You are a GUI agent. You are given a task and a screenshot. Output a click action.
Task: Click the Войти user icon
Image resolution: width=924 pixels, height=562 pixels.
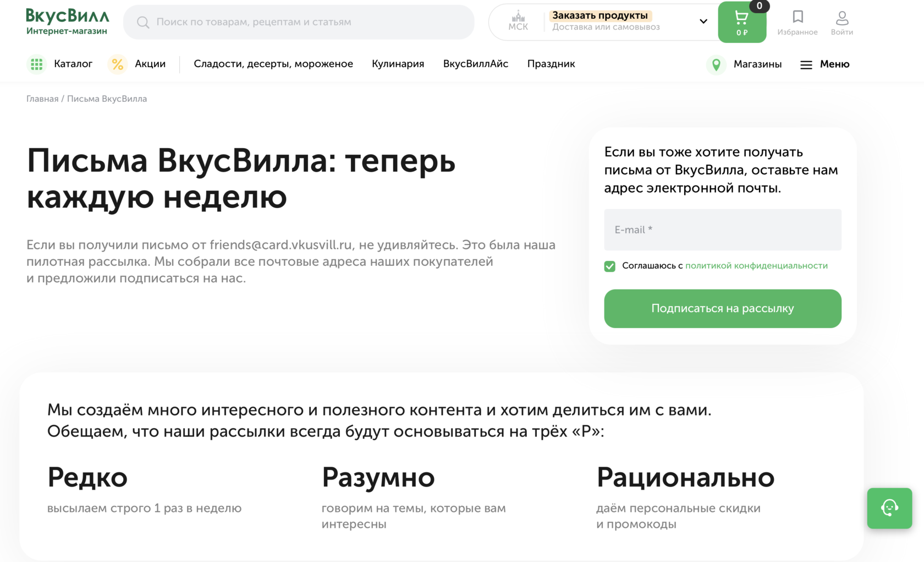[x=842, y=18]
